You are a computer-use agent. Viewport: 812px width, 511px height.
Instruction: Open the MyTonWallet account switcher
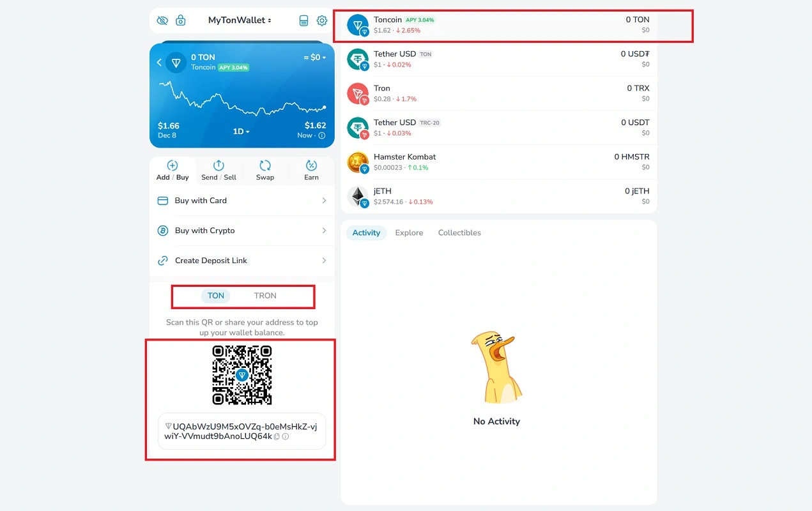(x=240, y=20)
